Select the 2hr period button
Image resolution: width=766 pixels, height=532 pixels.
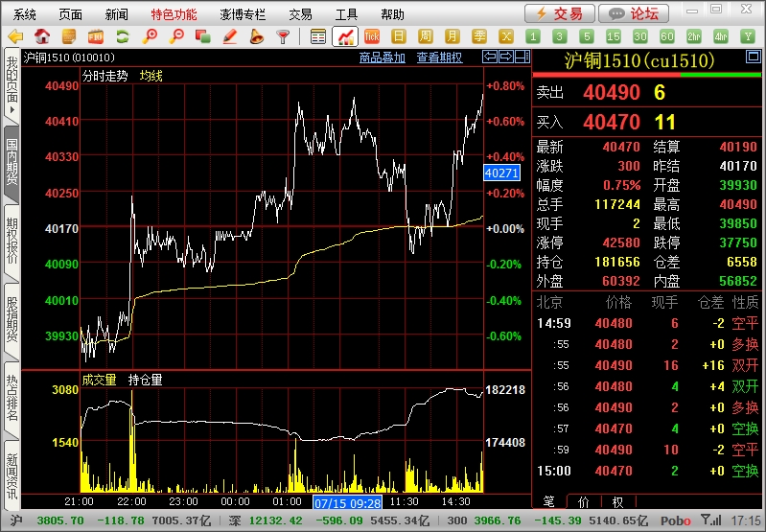694,36
